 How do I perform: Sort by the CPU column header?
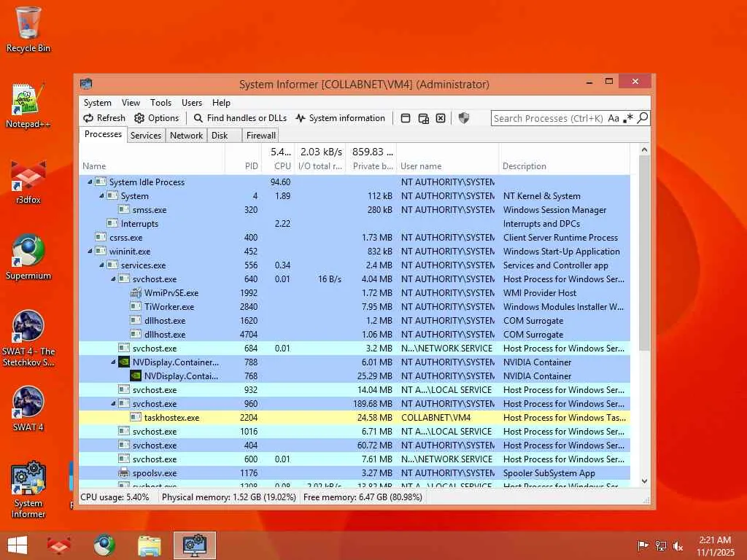coord(278,160)
